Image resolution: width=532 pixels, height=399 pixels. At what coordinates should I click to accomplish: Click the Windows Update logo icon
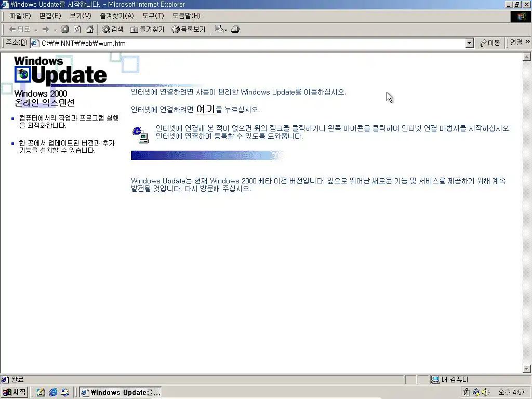[x=23, y=74]
